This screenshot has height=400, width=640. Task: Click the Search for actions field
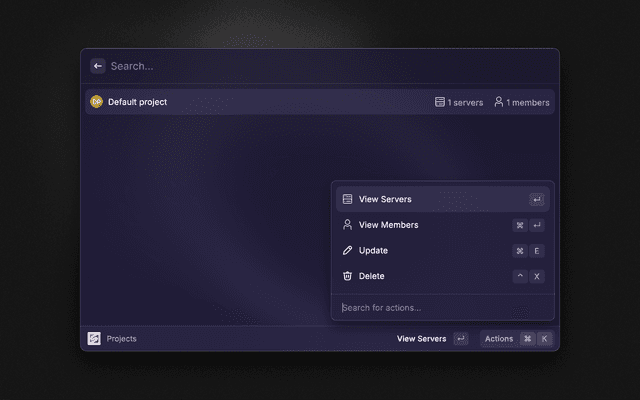tap(440, 307)
